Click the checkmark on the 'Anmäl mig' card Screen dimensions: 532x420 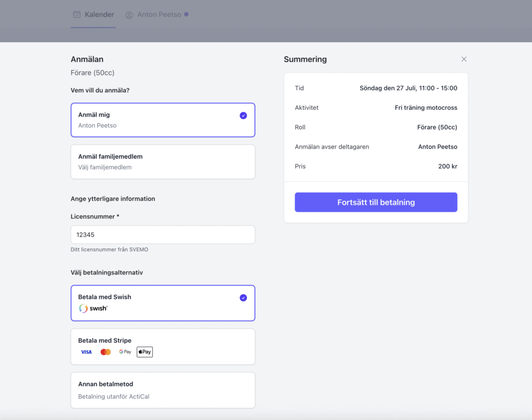pos(243,115)
